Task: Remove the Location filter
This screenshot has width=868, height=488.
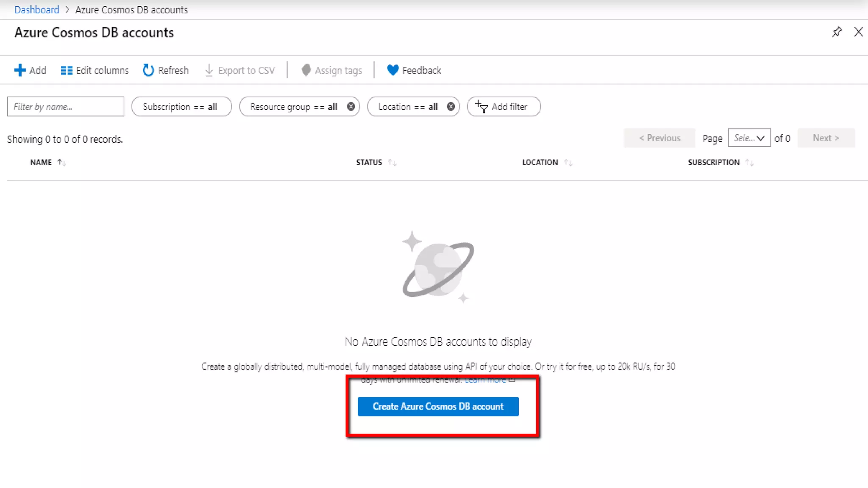Action: coord(451,107)
